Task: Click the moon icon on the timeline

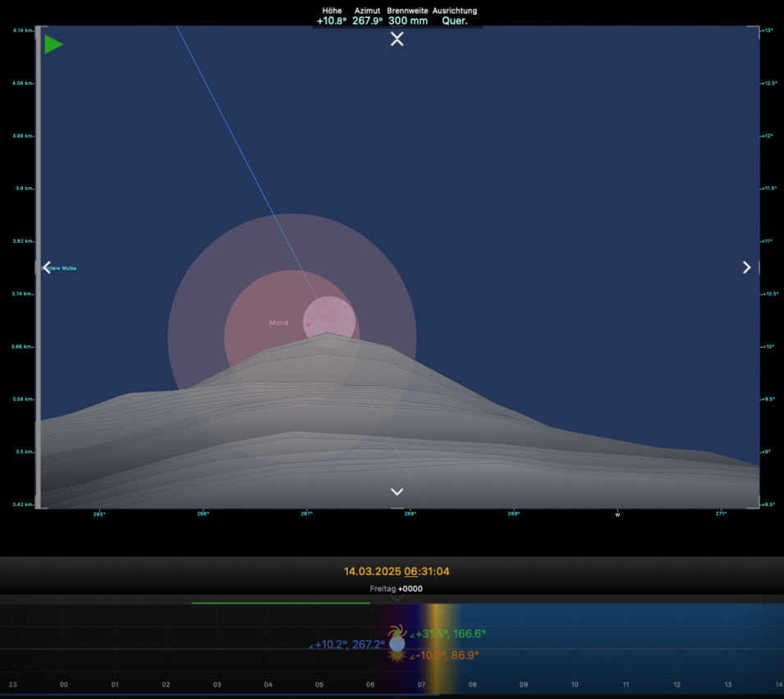Action: coord(397,645)
